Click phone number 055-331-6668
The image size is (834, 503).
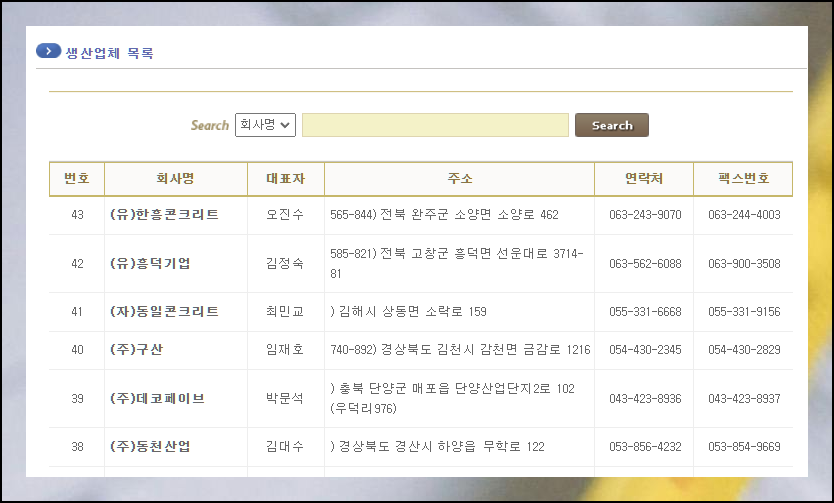click(x=645, y=311)
